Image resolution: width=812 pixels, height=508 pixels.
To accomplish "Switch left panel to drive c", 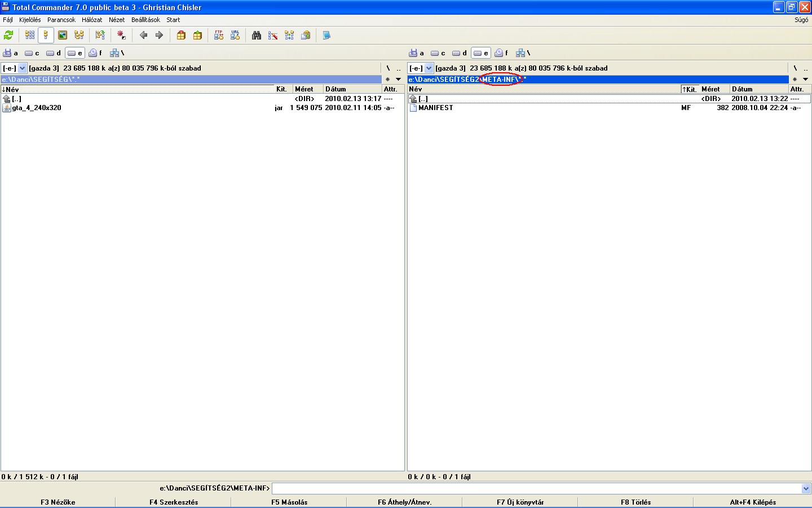I will pyautogui.click(x=32, y=53).
